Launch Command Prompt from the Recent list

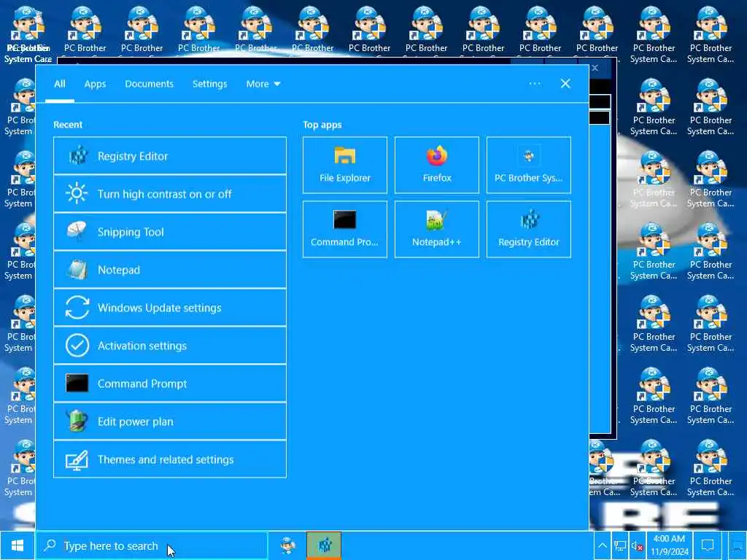170,384
